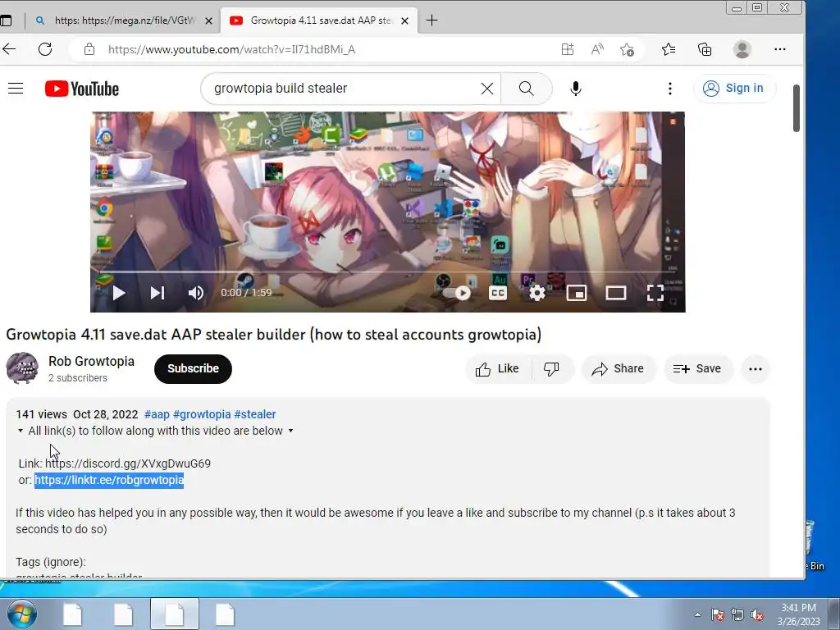Enter full screen mode
The image size is (840, 630).
pyautogui.click(x=655, y=293)
